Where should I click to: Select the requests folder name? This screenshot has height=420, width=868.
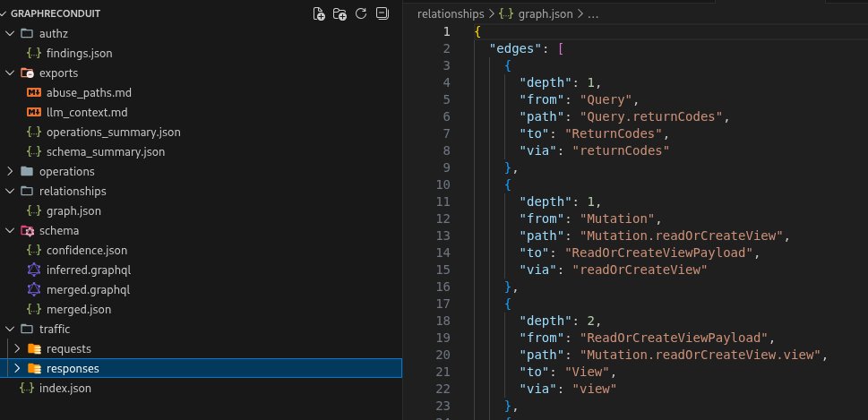point(69,348)
